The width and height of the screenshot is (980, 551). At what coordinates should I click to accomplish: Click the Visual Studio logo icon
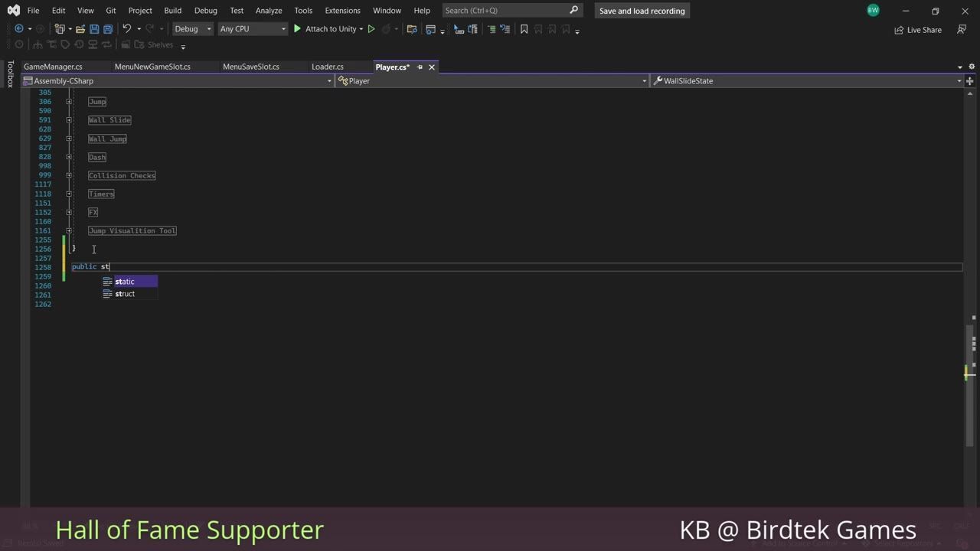click(x=13, y=11)
